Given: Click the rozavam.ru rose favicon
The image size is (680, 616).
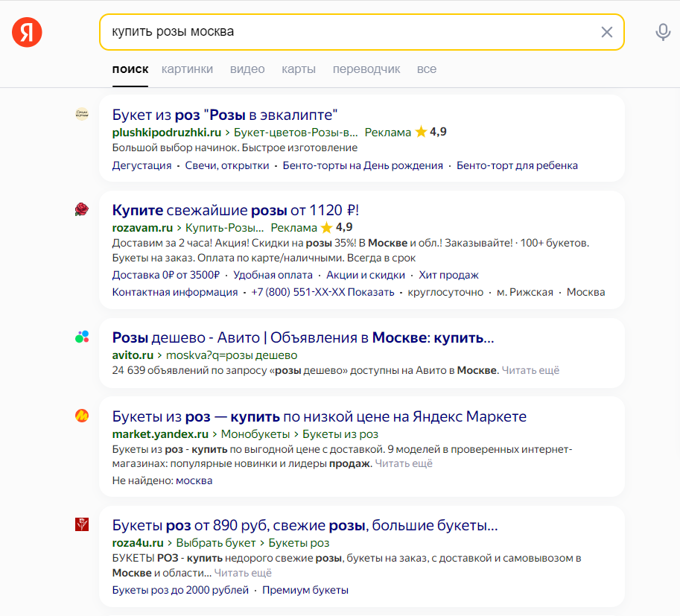Looking at the screenshot, I should [82, 209].
